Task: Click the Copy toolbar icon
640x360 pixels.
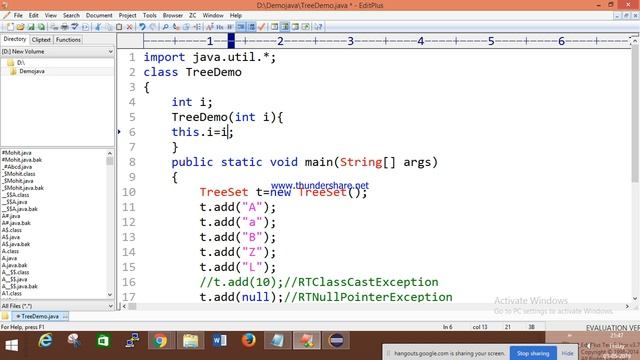Action: pos(109,27)
